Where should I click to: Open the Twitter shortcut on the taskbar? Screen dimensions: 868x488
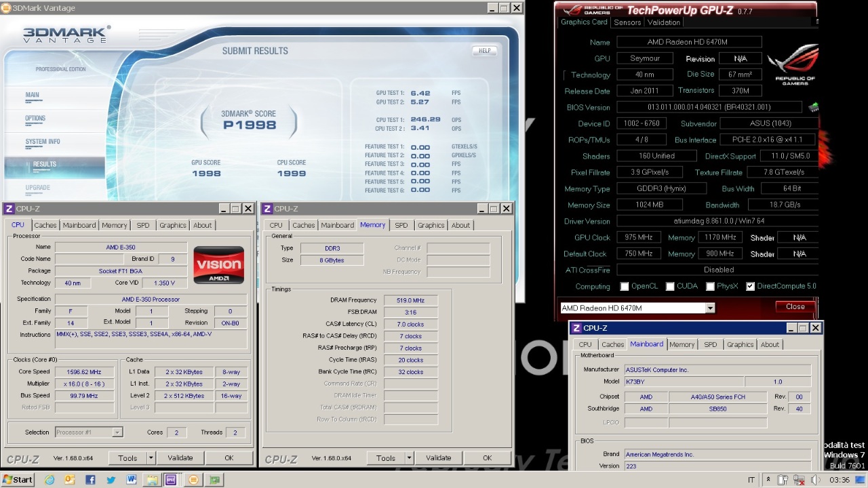pos(111,479)
